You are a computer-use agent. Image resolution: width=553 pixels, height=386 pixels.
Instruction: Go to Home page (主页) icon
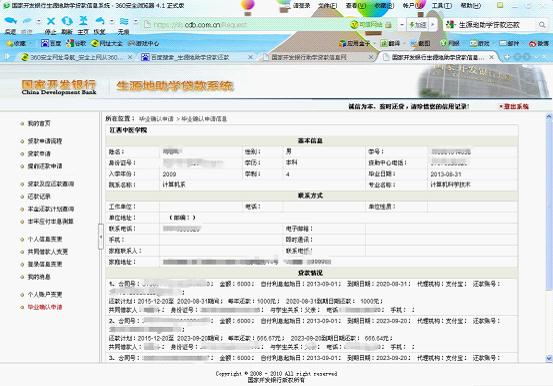(x=83, y=21)
